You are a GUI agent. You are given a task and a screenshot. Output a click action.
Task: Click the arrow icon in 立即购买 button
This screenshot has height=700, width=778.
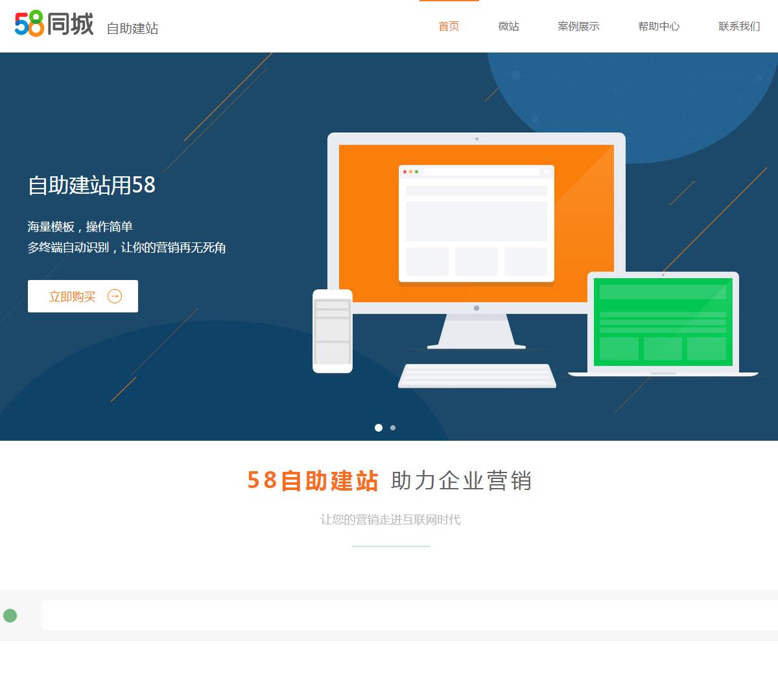[x=115, y=296]
